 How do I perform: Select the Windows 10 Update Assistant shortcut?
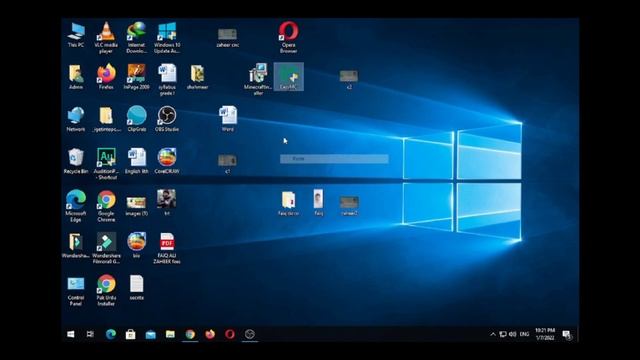point(167,38)
